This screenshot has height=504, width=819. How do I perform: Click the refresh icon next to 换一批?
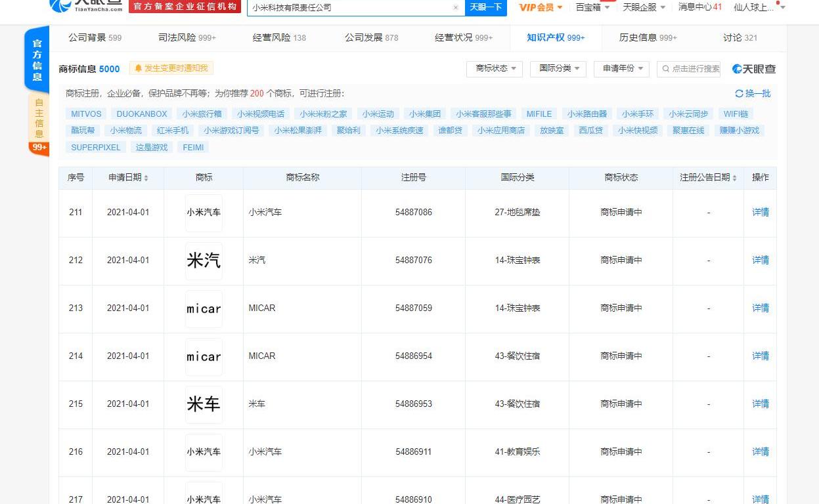(739, 94)
